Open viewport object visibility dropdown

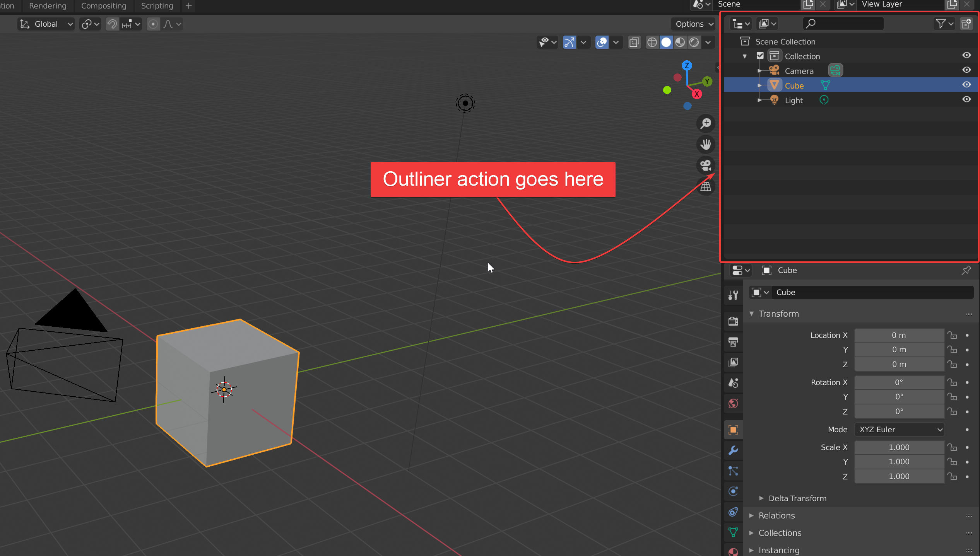(548, 42)
